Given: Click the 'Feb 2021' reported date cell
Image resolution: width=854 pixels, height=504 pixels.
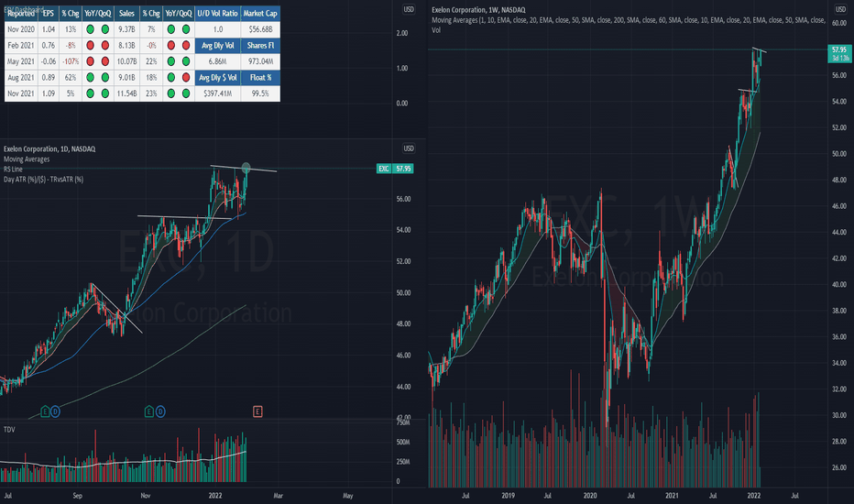Looking at the screenshot, I should (21, 45).
